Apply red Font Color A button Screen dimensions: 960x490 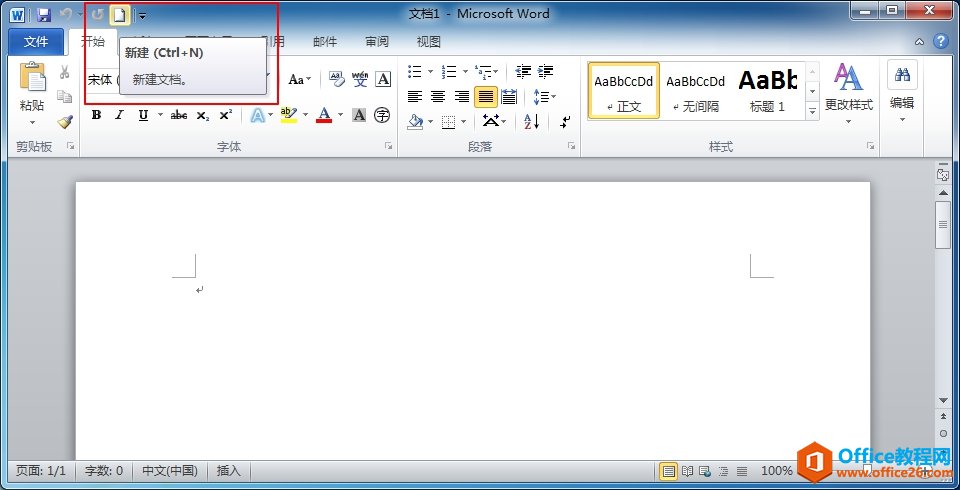pyautogui.click(x=324, y=115)
